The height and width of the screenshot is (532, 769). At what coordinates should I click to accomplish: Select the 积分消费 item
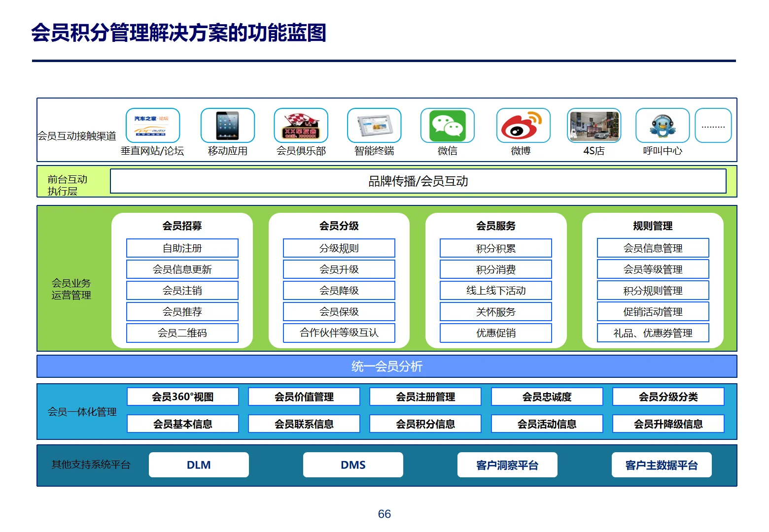click(495, 269)
